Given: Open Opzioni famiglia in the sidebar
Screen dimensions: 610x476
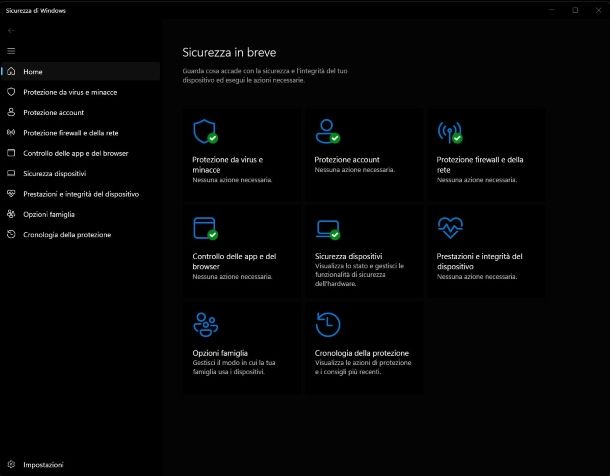Looking at the screenshot, I should tap(81, 214).
